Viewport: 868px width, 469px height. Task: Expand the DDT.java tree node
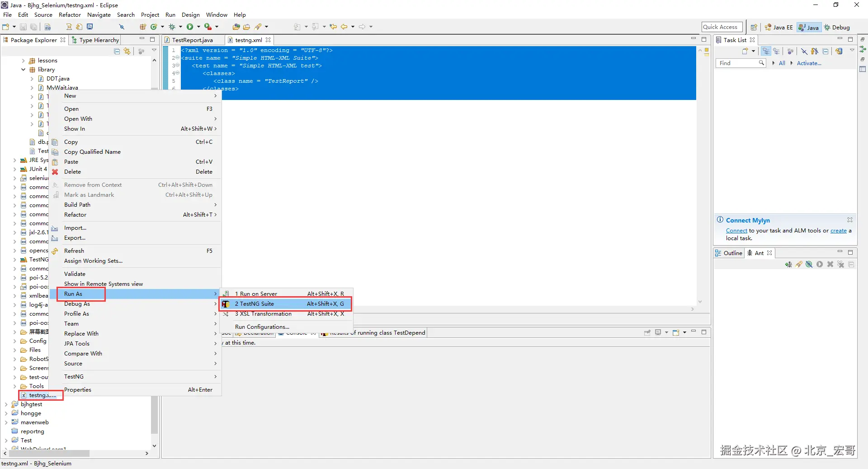[x=32, y=79]
